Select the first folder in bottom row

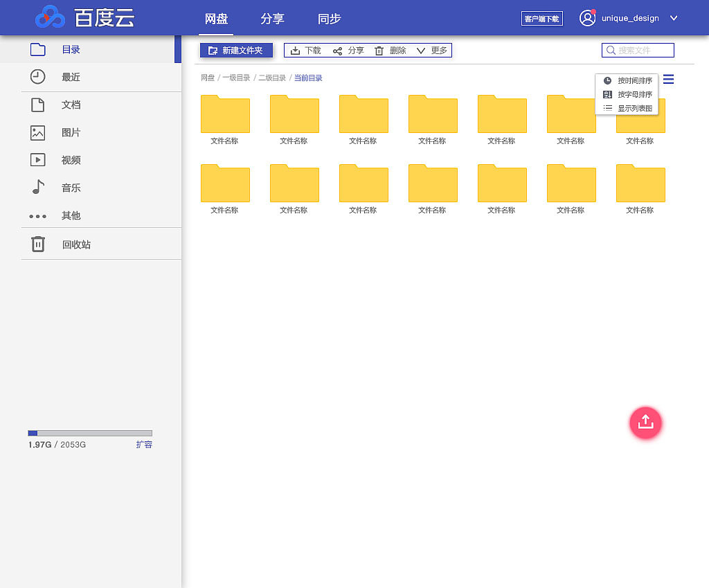pos(225,183)
